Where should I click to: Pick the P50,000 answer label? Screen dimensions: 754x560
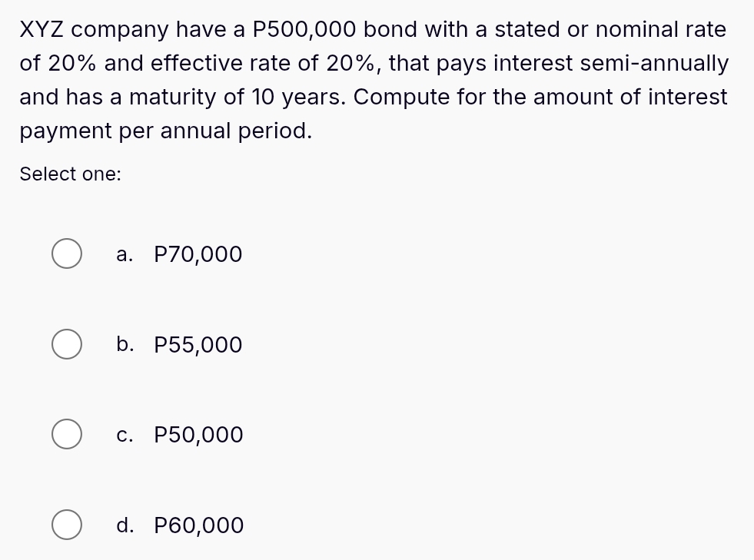coord(198,436)
